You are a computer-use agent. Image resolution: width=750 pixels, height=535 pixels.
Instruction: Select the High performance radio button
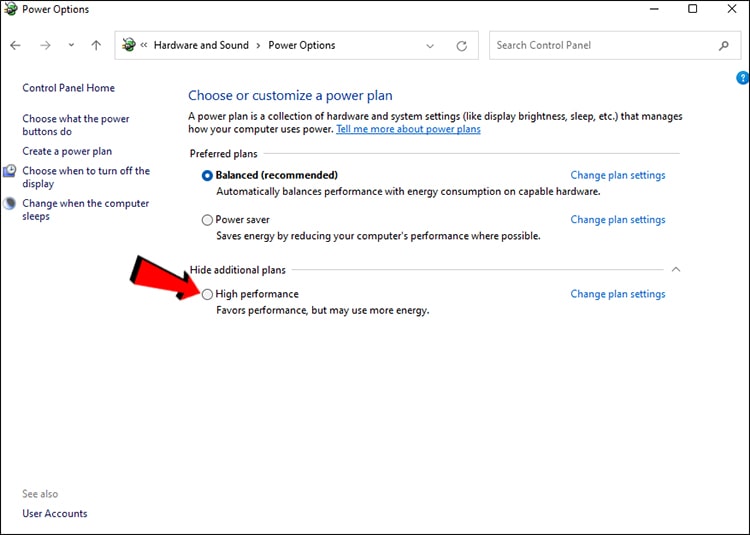click(207, 294)
